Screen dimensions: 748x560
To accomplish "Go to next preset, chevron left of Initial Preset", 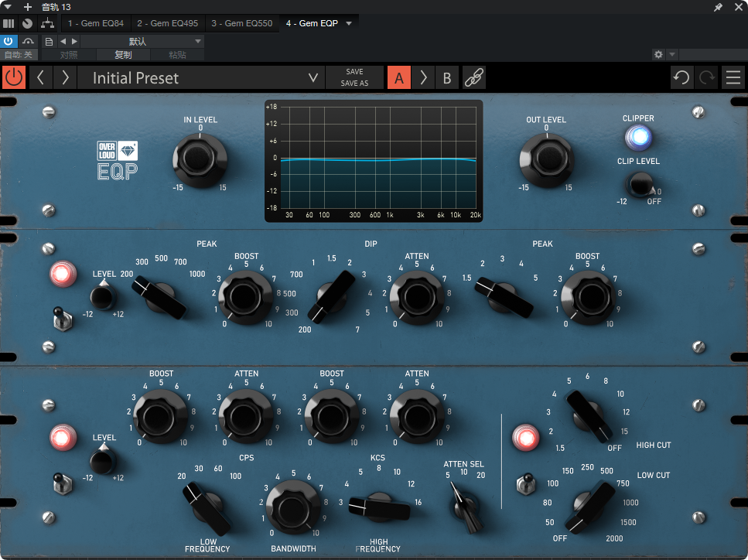I will [x=65, y=77].
